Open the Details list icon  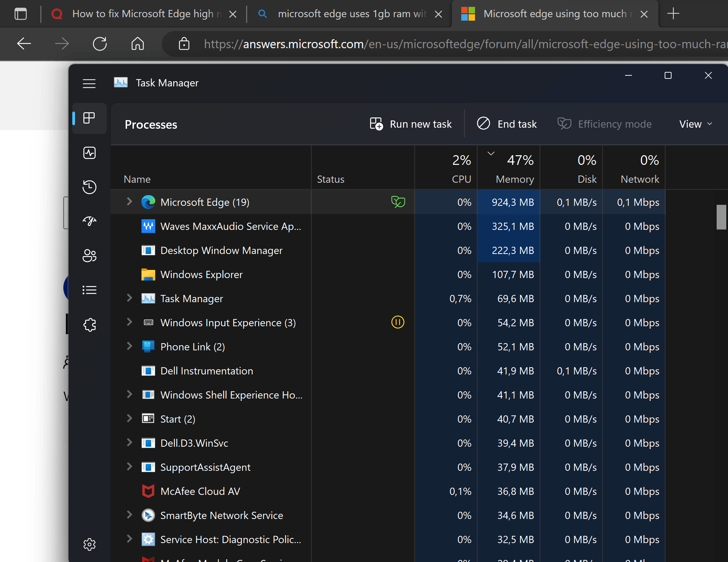(x=89, y=290)
